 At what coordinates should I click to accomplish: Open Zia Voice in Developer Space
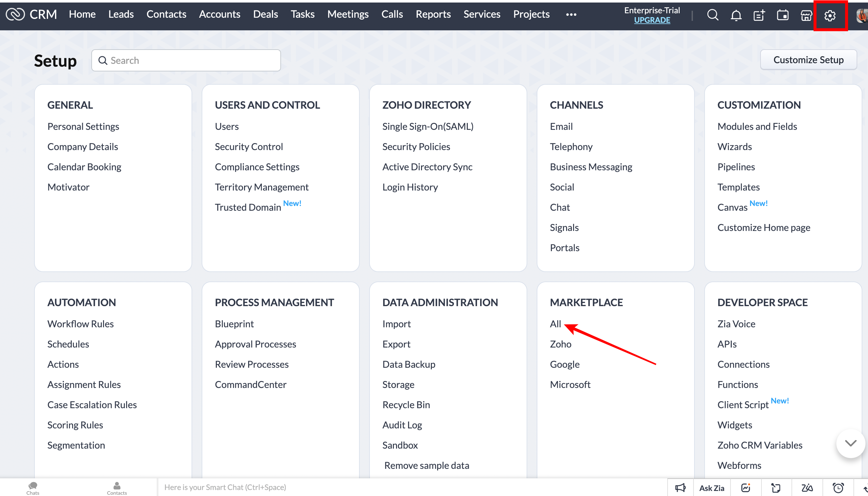pyautogui.click(x=736, y=324)
